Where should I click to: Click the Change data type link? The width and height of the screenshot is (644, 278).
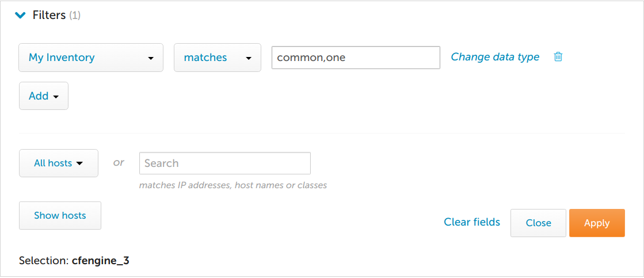tap(495, 57)
